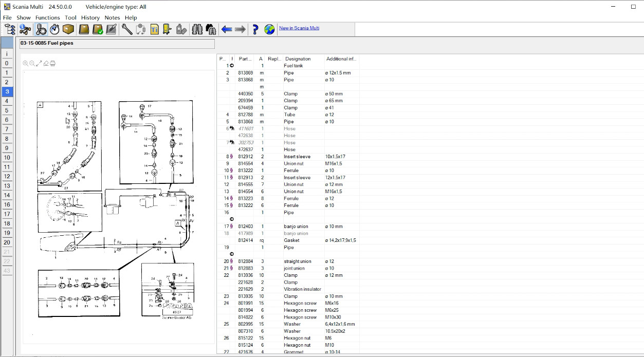The width and height of the screenshot is (644, 357).
Task: Switch to side tab 7
Action: pyautogui.click(x=7, y=129)
